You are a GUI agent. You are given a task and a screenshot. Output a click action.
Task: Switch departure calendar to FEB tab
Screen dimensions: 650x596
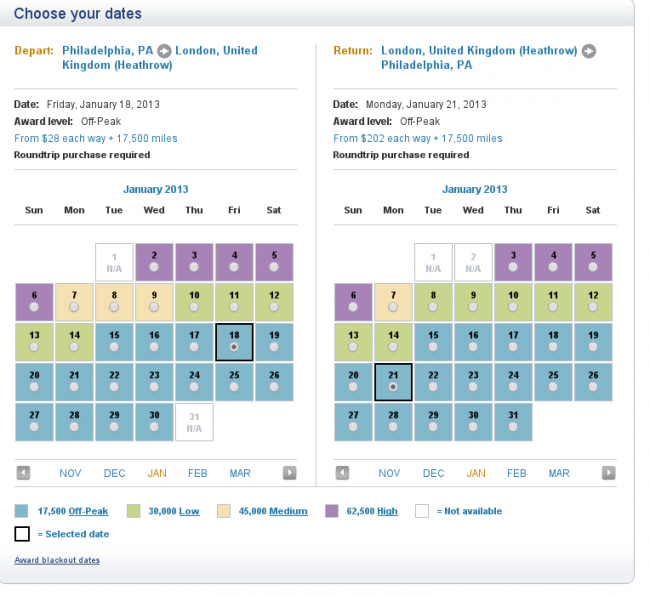click(198, 473)
